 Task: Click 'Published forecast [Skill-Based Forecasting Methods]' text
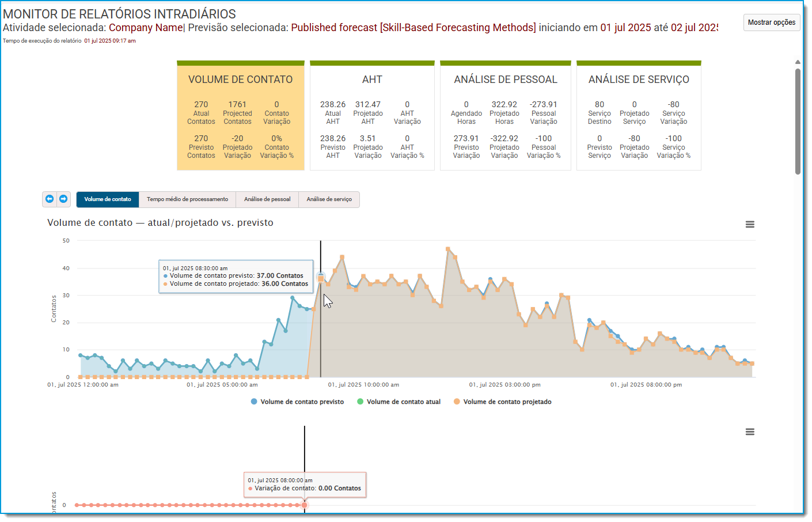coord(413,28)
